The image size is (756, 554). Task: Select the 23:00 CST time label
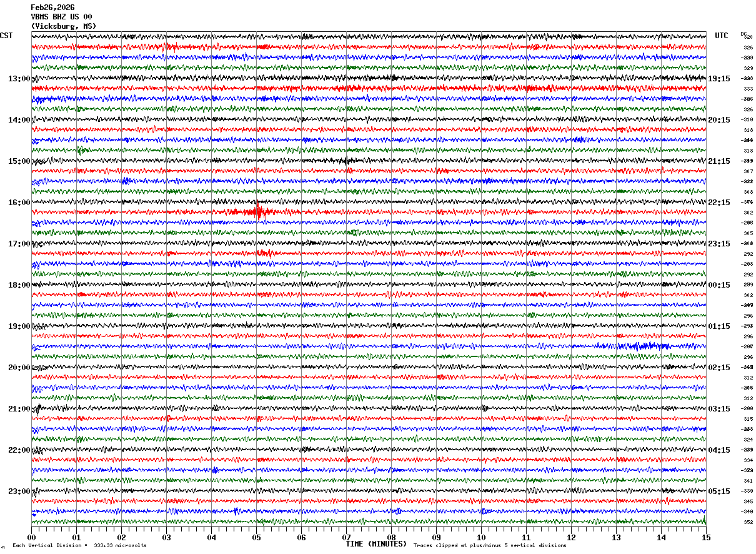tap(19, 491)
